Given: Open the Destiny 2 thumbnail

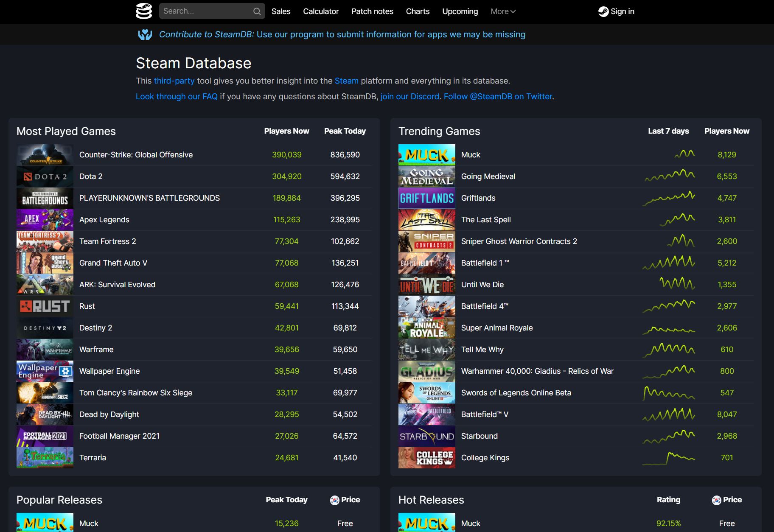Looking at the screenshot, I should pyautogui.click(x=45, y=328).
